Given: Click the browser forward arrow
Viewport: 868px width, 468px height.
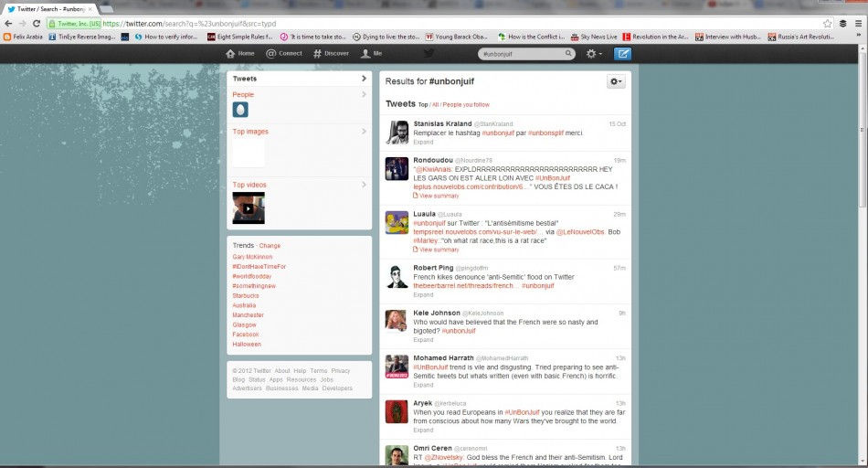Looking at the screenshot, I should (22, 23).
